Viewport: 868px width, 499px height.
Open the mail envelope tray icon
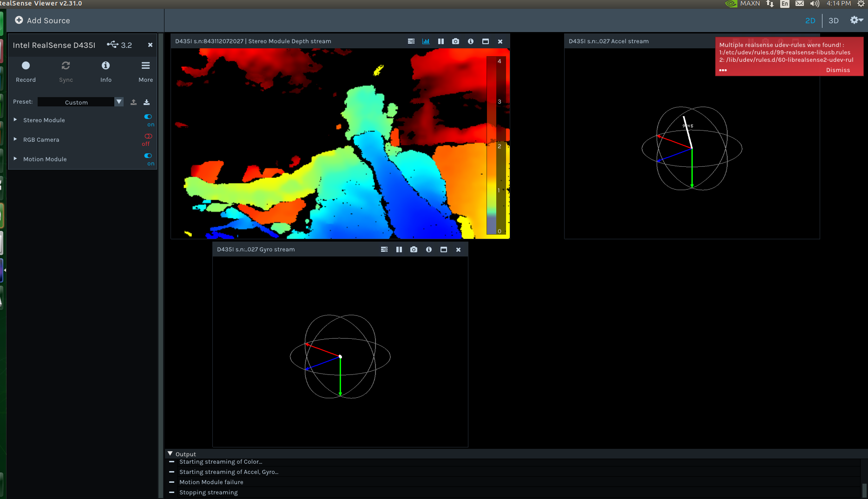[x=800, y=4]
